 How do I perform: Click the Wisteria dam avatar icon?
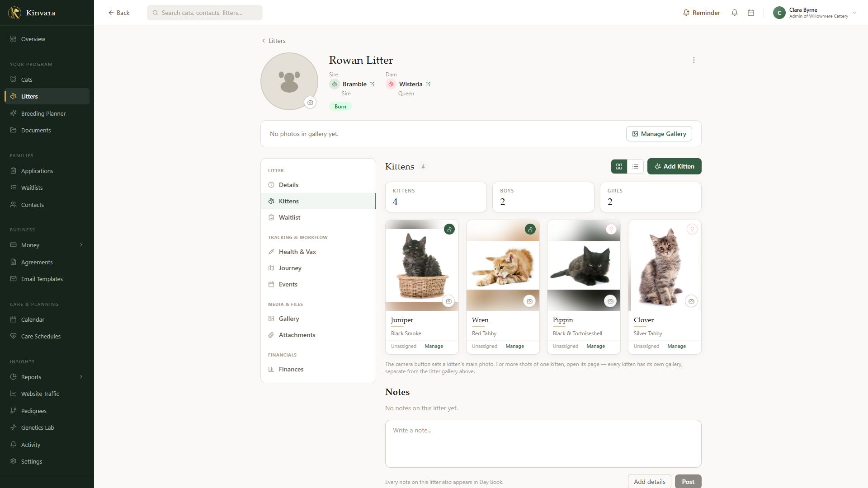click(x=391, y=84)
